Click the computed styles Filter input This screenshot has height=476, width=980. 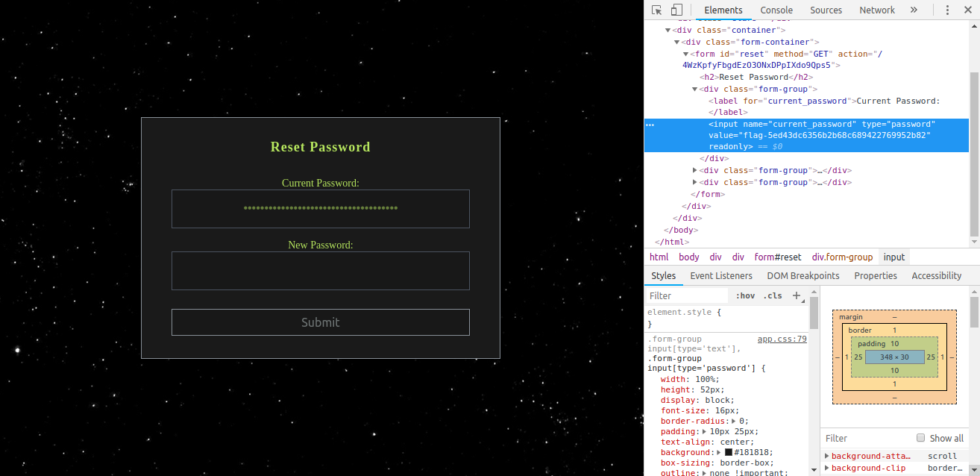865,438
